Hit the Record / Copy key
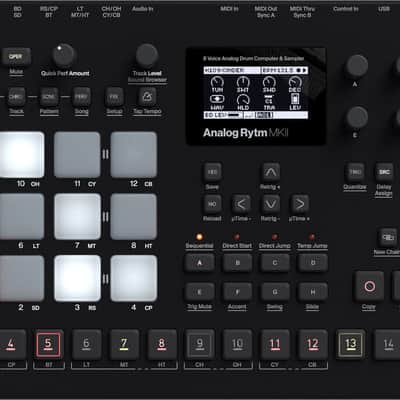 (x=369, y=286)
